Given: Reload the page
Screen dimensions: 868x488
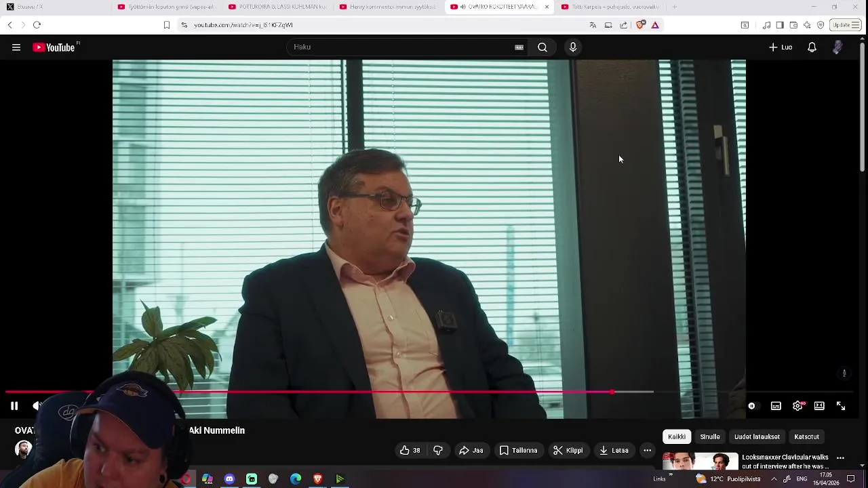Looking at the screenshot, I should coord(37,25).
